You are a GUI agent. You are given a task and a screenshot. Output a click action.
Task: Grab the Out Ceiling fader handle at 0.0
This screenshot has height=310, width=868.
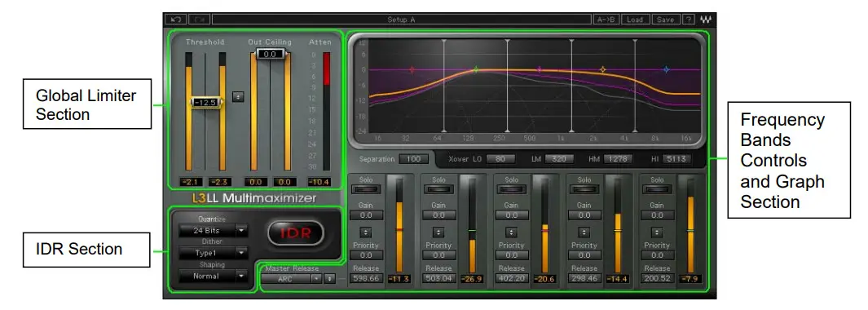(270, 54)
